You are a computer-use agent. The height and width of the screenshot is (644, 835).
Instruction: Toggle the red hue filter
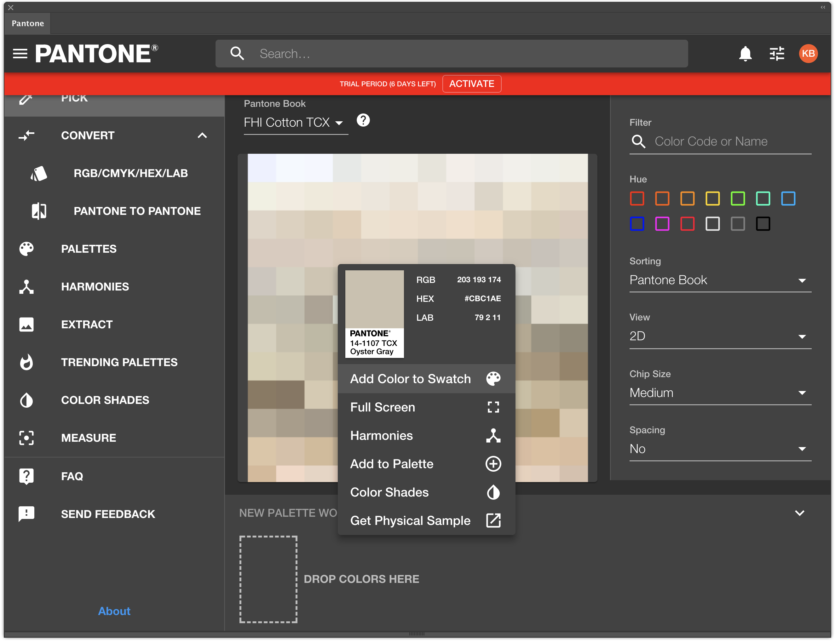point(637,199)
